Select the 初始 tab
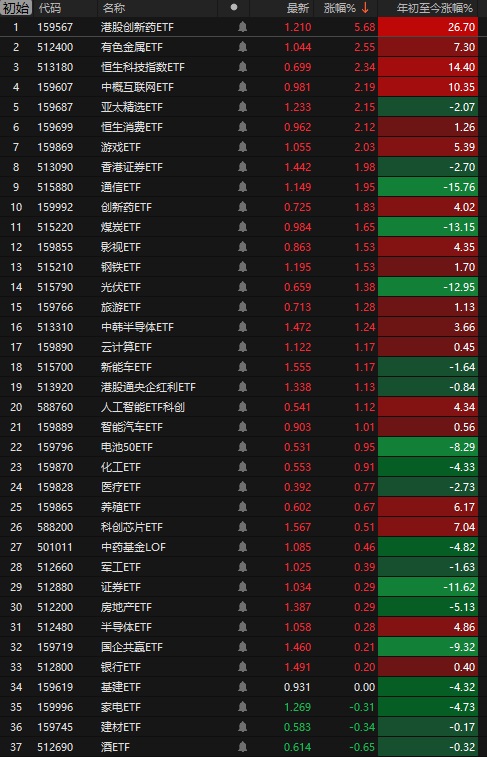The height and width of the screenshot is (757, 487). [16, 8]
